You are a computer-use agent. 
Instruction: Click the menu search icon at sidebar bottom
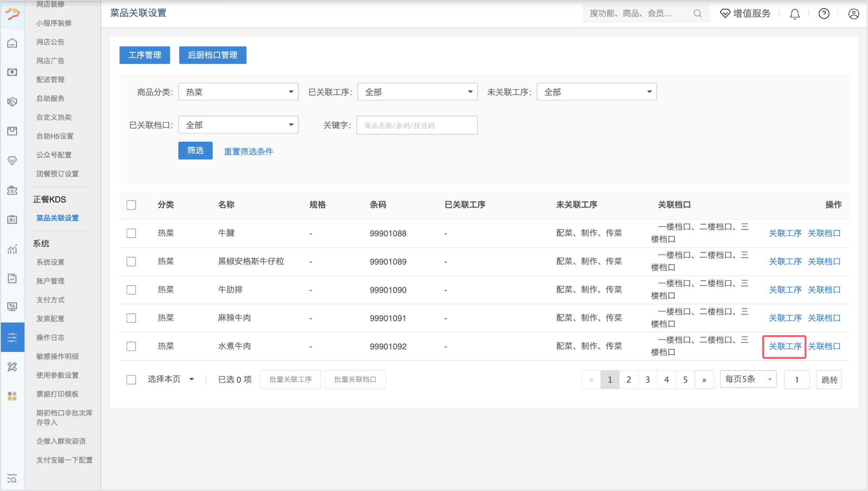pyautogui.click(x=12, y=479)
